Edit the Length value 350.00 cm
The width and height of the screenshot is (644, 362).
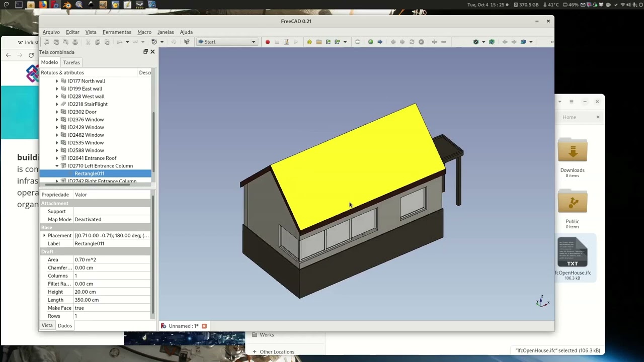click(112, 300)
